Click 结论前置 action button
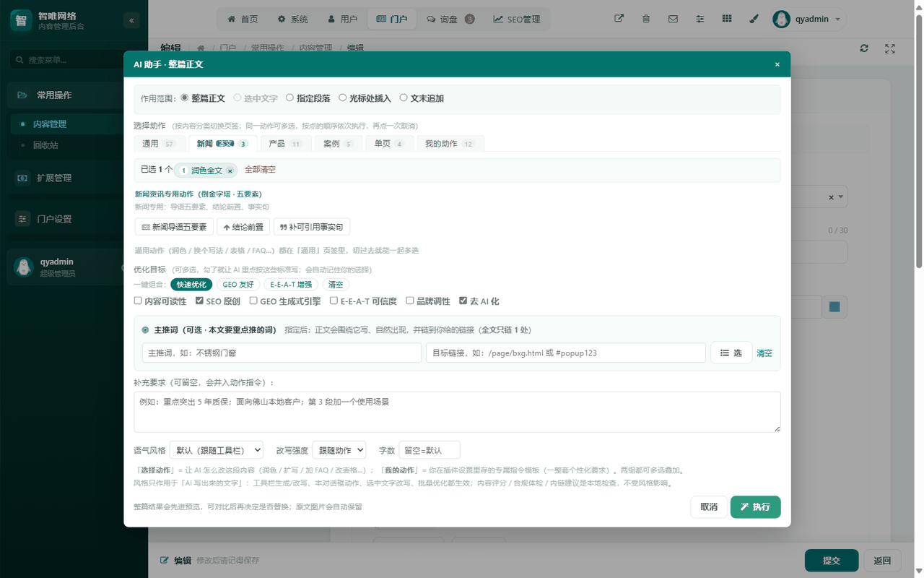Image resolution: width=924 pixels, height=578 pixels. 243,227
